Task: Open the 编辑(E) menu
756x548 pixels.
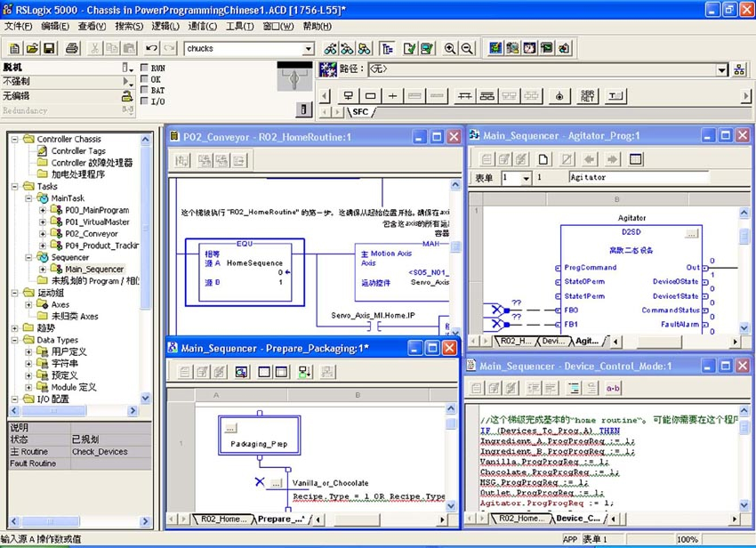Action: [55, 26]
